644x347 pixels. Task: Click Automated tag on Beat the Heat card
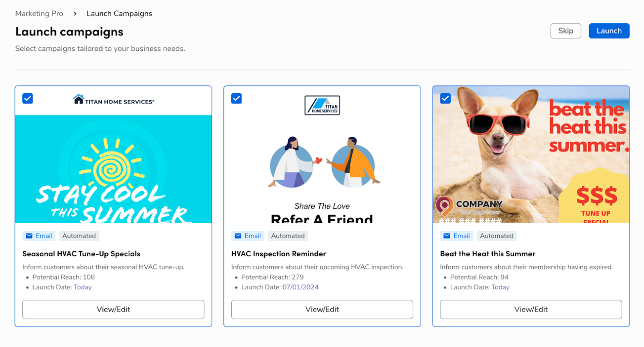click(x=497, y=236)
